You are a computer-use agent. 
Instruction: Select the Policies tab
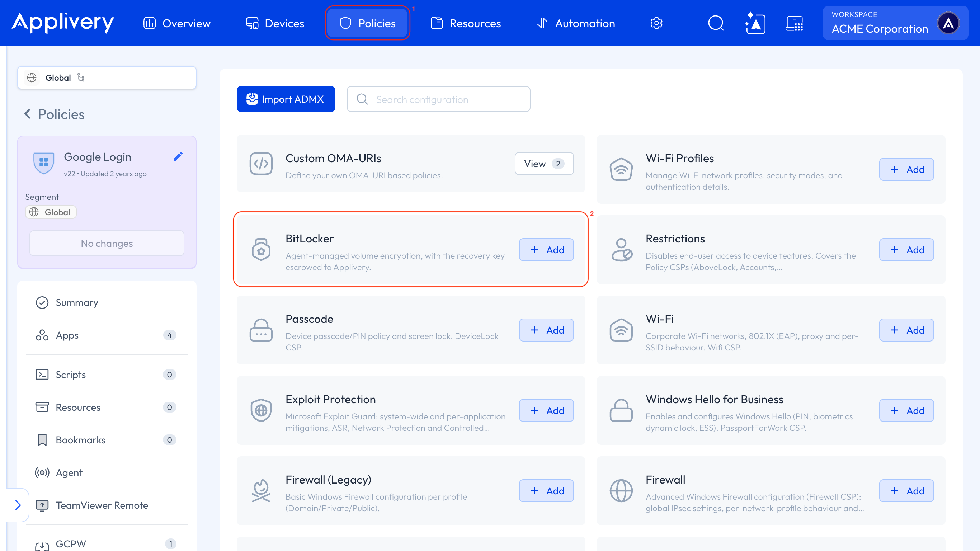pos(367,23)
